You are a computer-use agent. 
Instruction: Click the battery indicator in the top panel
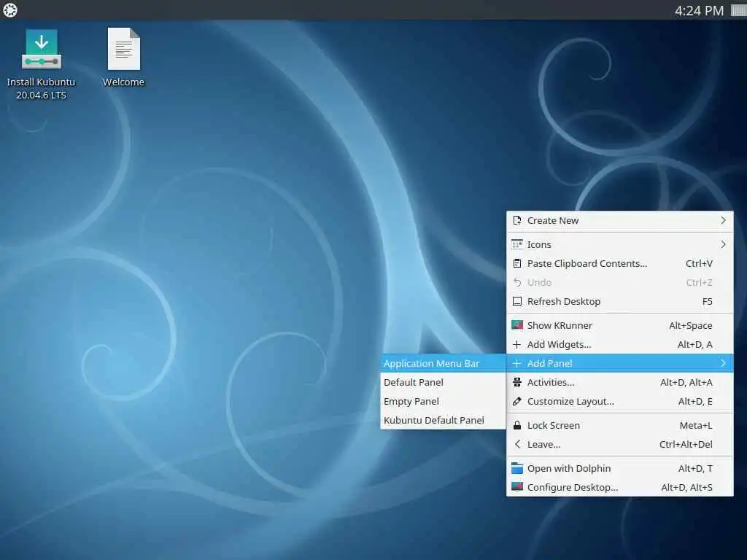pyautogui.click(x=739, y=10)
